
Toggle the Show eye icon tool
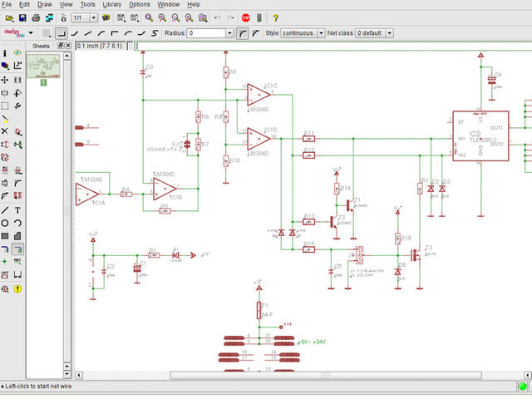point(18,53)
